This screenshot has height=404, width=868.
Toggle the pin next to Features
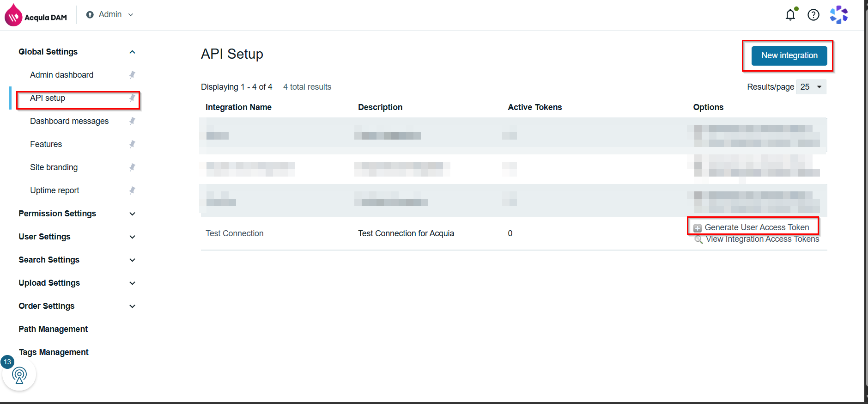pos(132,144)
